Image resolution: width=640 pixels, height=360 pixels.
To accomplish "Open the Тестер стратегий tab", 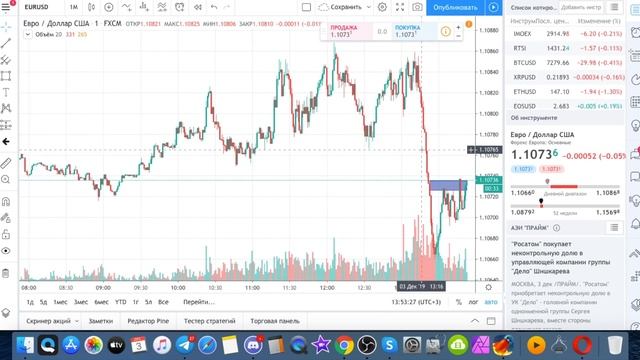I will click(x=210, y=321).
